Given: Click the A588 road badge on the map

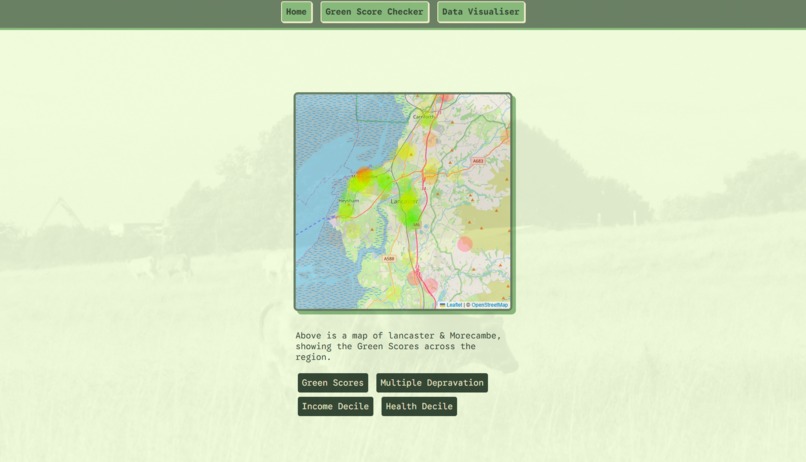Looking at the screenshot, I should point(389,258).
